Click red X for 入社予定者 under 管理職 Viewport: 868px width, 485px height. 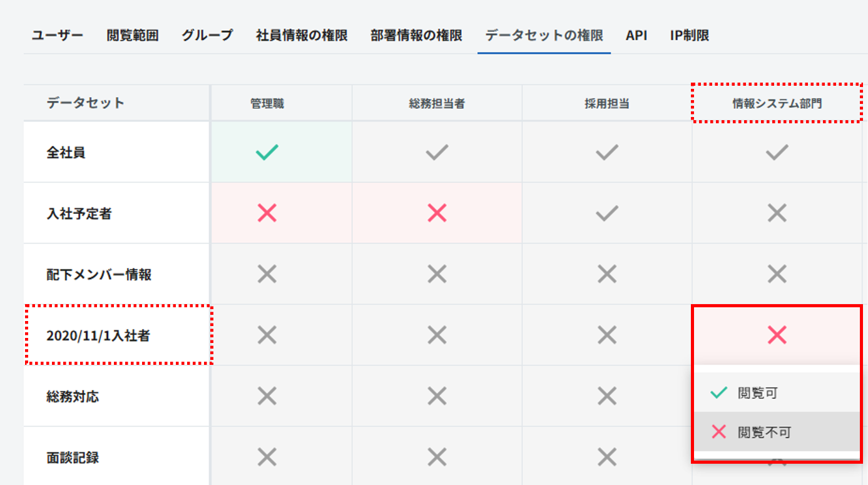pyautogui.click(x=267, y=213)
